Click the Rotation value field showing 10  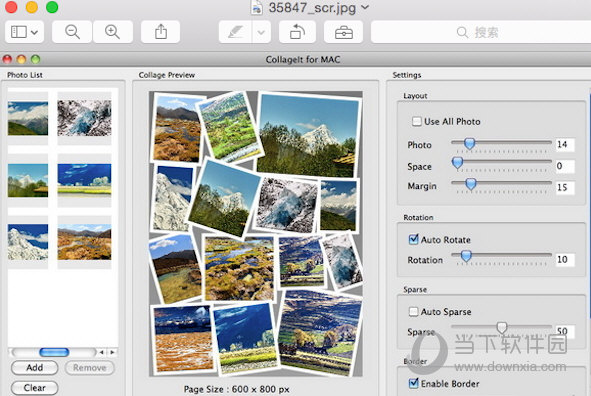pyautogui.click(x=565, y=259)
